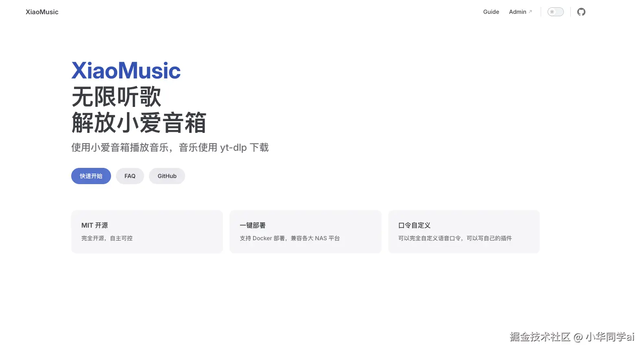This screenshot has height=352, width=644.
Task: Select the 口令自定义 feature card
Action: click(464, 232)
